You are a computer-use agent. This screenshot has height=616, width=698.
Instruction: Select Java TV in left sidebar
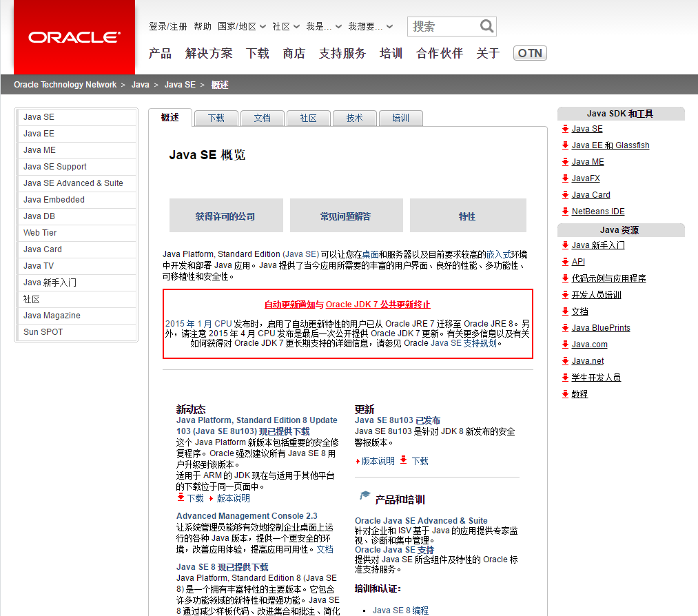pos(76,266)
